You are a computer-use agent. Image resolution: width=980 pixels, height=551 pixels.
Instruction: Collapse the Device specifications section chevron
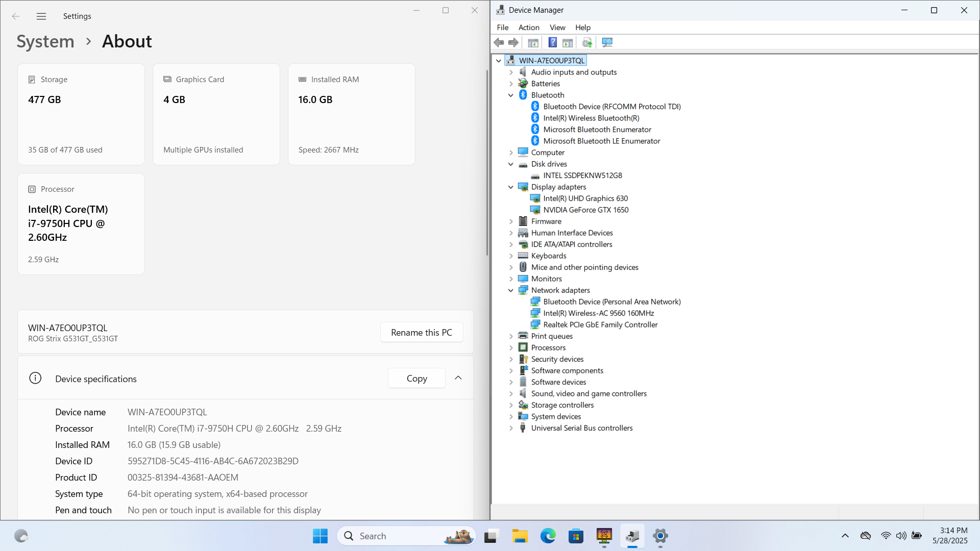tap(458, 378)
